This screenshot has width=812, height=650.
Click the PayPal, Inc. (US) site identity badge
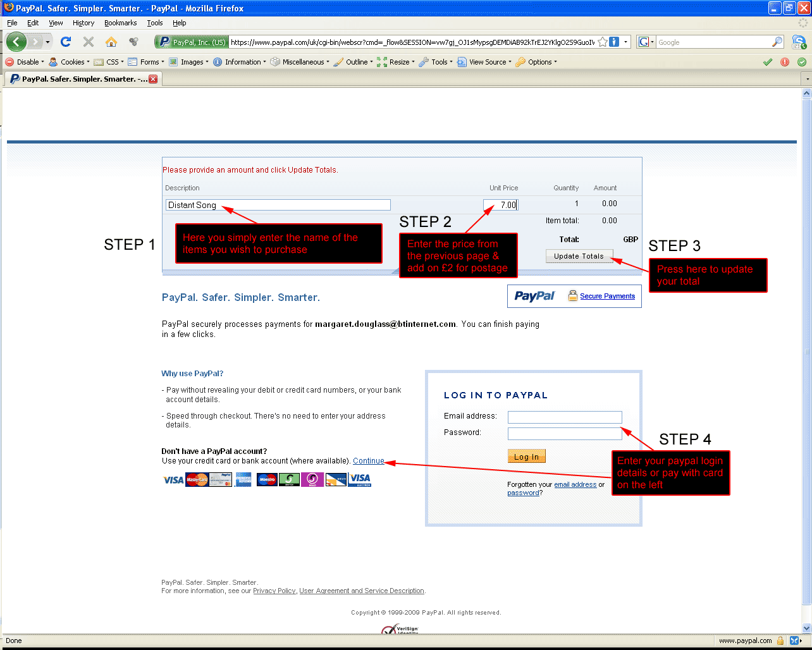pos(192,42)
